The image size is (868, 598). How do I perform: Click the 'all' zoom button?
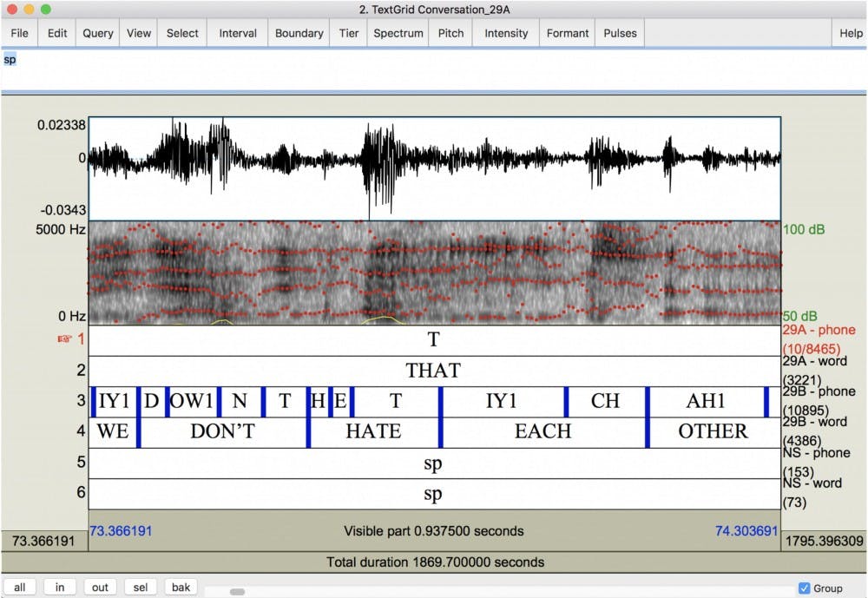(19, 588)
